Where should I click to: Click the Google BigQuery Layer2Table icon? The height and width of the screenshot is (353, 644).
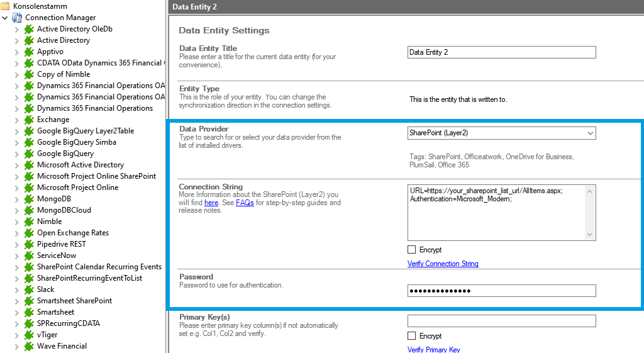point(29,131)
